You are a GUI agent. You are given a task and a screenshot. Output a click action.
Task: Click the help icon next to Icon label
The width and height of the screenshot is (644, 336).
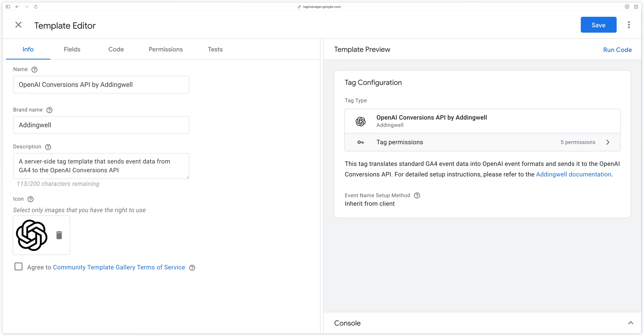30,199
